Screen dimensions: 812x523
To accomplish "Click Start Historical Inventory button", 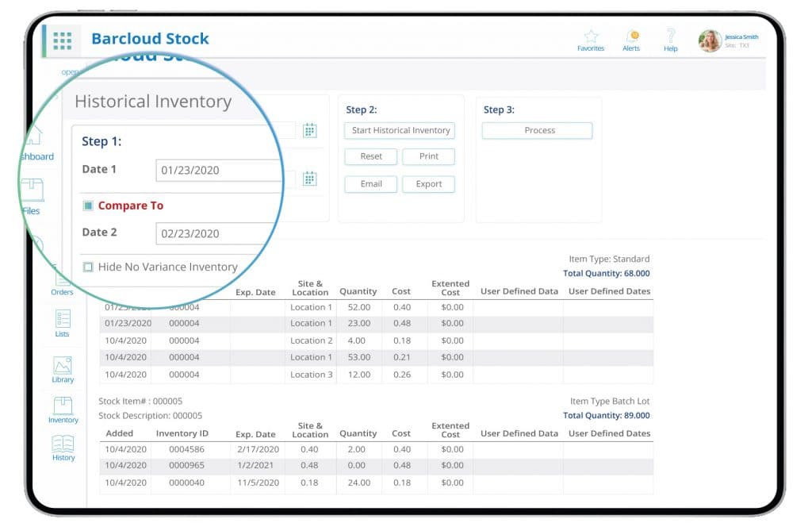I will click(400, 131).
